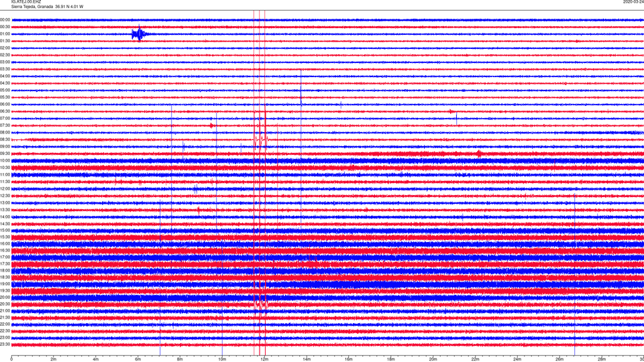
Task: Click the station code IG.ATEJ.00.EHZ header
Action: pyautogui.click(x=26, y=1)
